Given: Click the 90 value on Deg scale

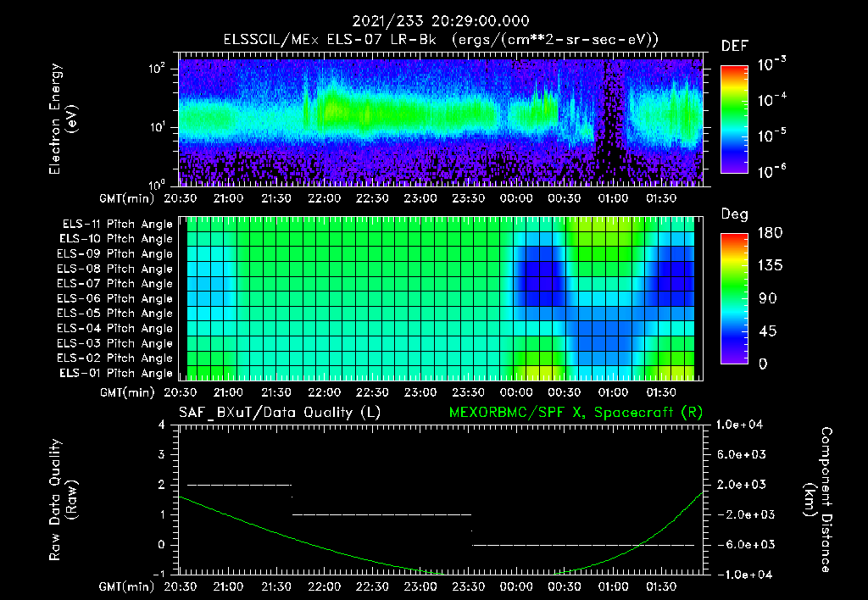Looking at the screenshot, I should pyautogui.click(x=767, y=298).
